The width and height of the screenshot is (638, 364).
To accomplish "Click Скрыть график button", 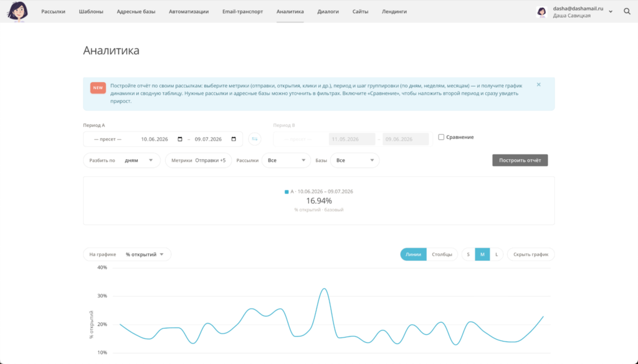I will 531,254.
